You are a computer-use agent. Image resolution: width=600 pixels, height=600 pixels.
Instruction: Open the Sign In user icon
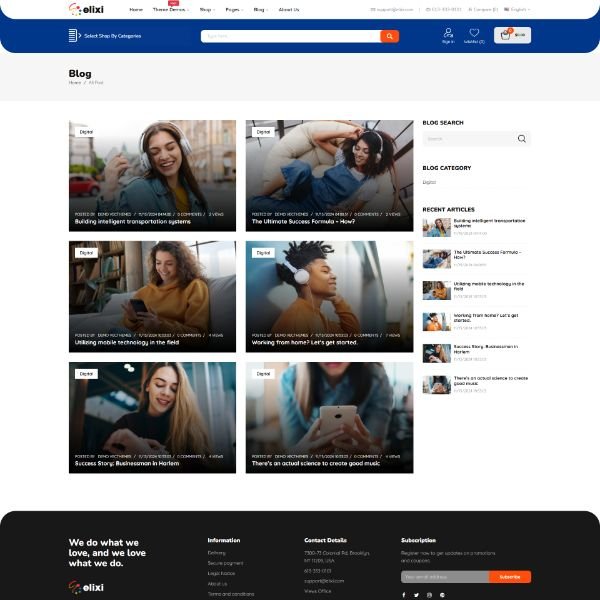pos(447,33)
